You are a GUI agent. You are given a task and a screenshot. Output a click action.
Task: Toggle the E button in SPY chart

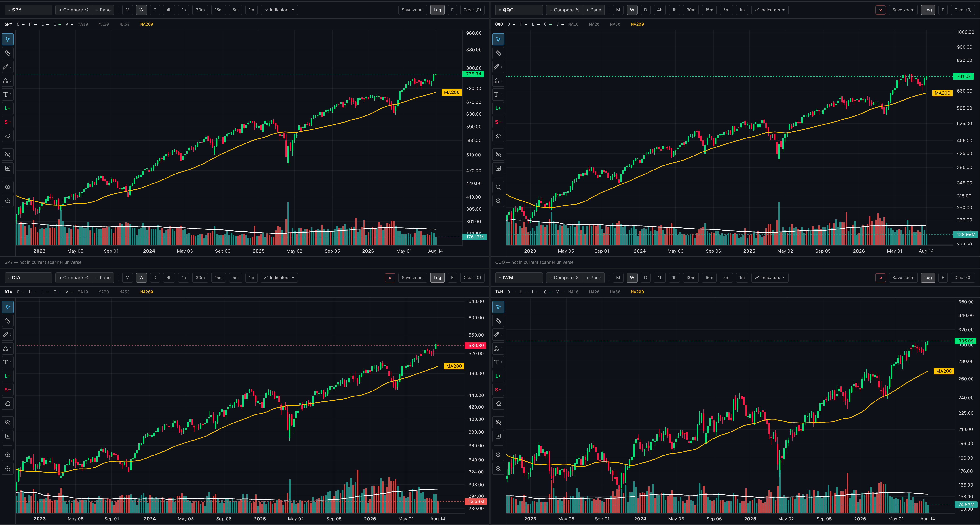click(x=452, y=10)
